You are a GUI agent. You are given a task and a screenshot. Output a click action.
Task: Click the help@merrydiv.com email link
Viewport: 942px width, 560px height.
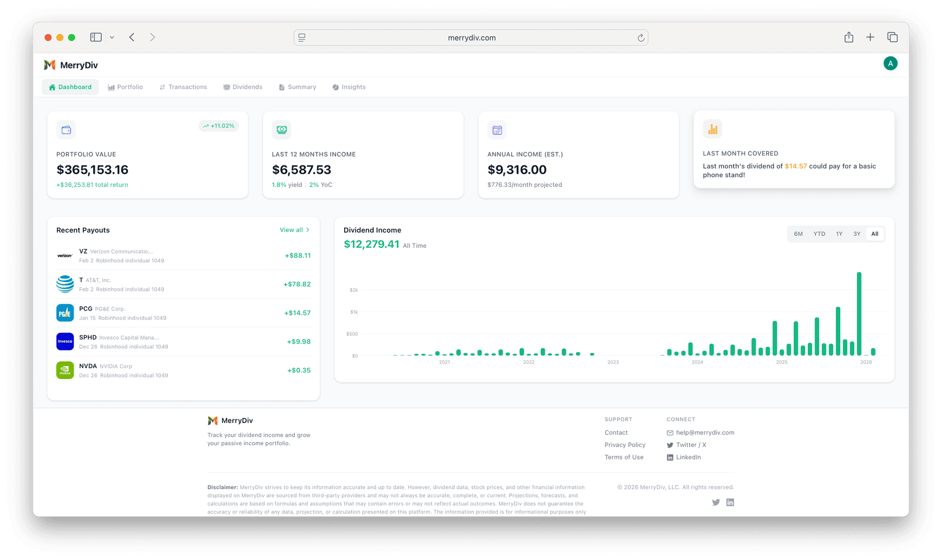pyautogui.click(x=705, y=432)
